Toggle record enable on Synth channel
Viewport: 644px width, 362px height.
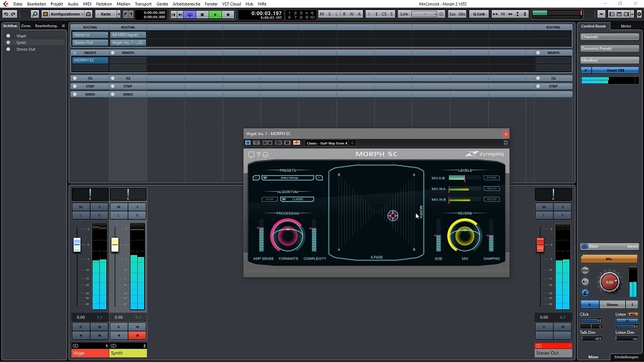[137, 336]
